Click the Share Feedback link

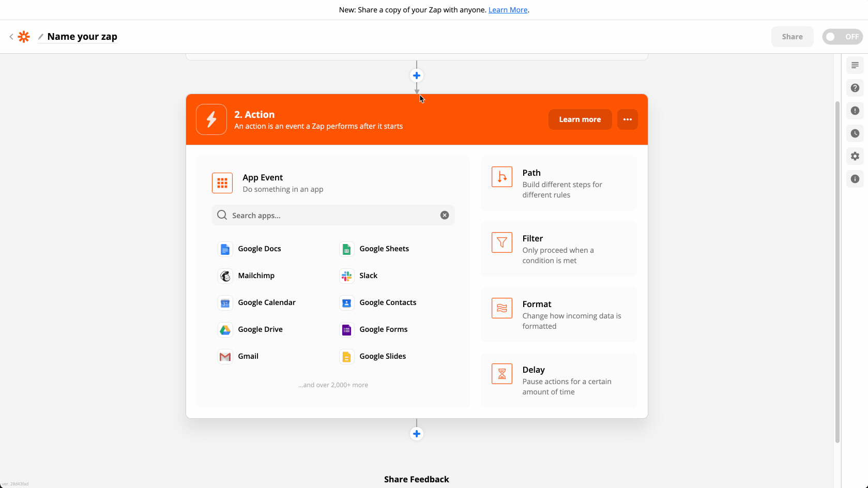pos(417,479)
